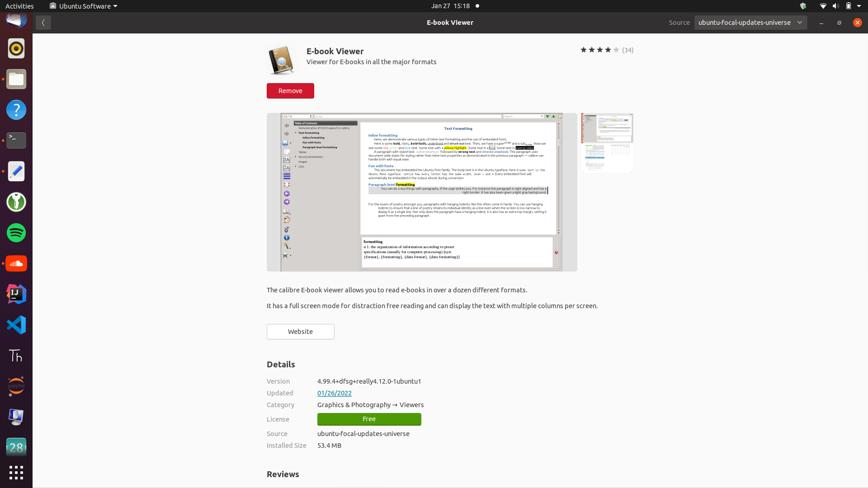Click the back arrow button in header

(43, 23)
